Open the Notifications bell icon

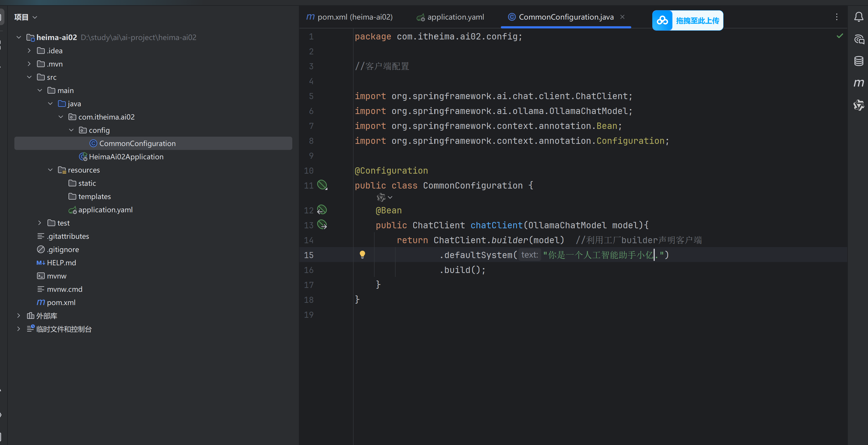[x=859, y=17]
